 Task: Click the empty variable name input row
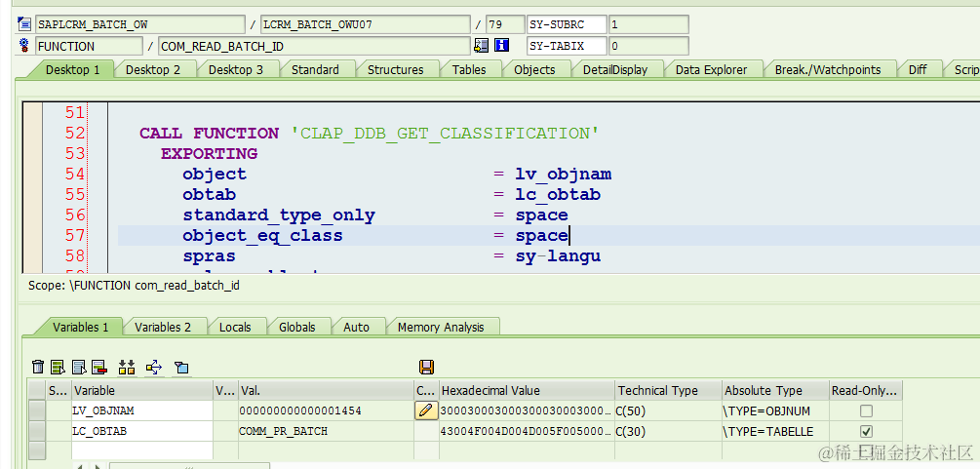pyautogui.click(x=142, y=450)
